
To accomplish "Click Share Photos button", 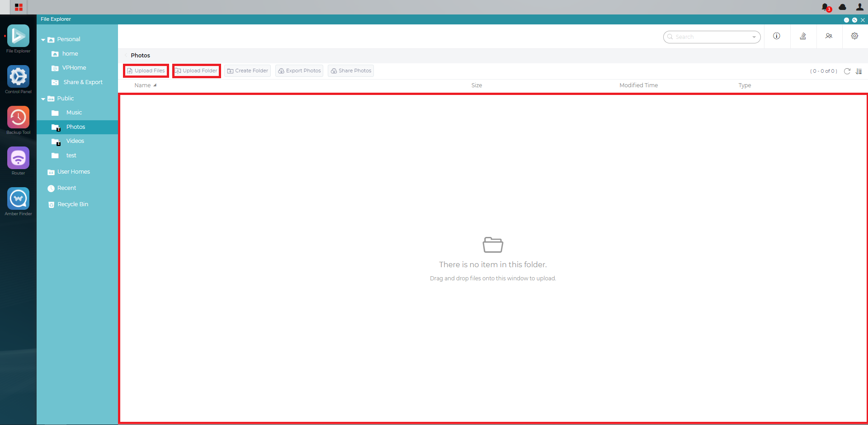I will 351,71.
